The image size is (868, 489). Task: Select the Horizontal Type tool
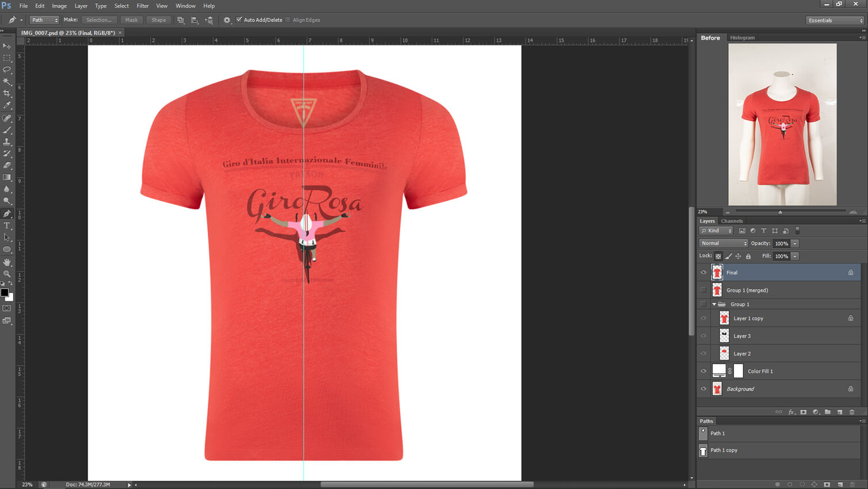click(7, 226)
